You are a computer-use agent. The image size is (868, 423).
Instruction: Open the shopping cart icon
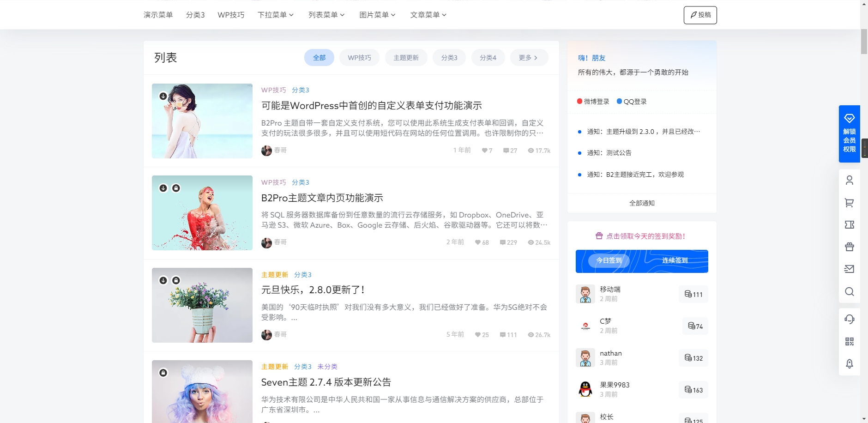tap(850, 202)
